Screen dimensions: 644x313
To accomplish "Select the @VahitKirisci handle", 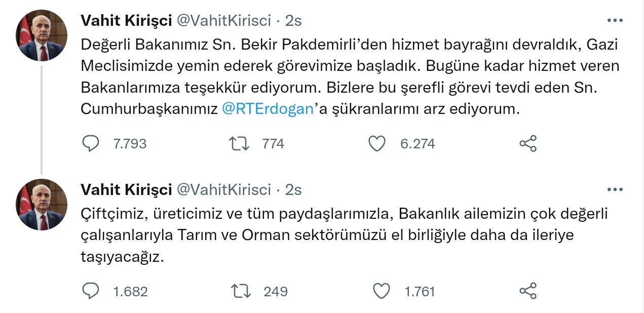I will click(220, 20).
